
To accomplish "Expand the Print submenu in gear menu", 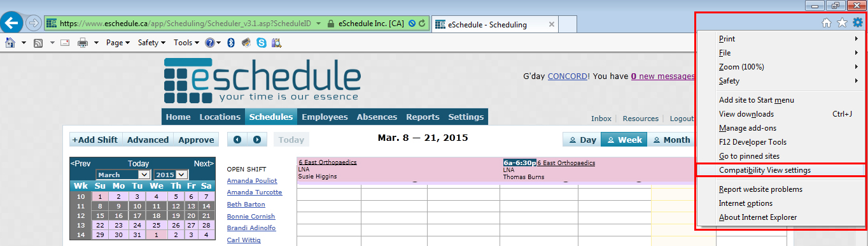I will [x=781, y=39].
